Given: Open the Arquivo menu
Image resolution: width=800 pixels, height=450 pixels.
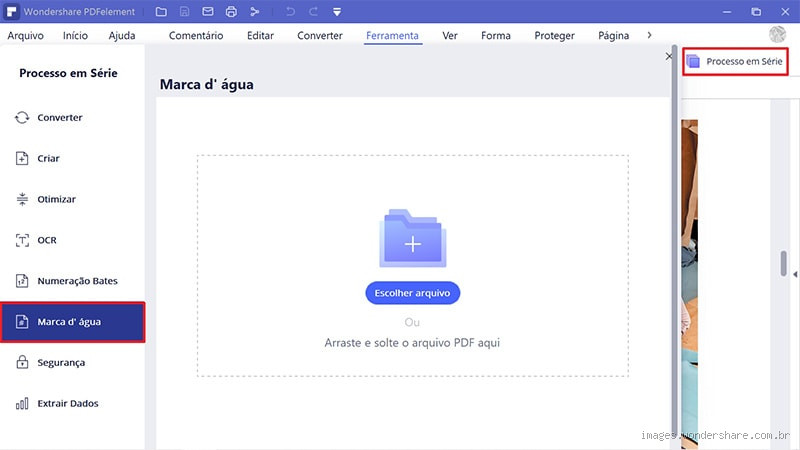Looking at the screenshot, I should click(25, 36).
